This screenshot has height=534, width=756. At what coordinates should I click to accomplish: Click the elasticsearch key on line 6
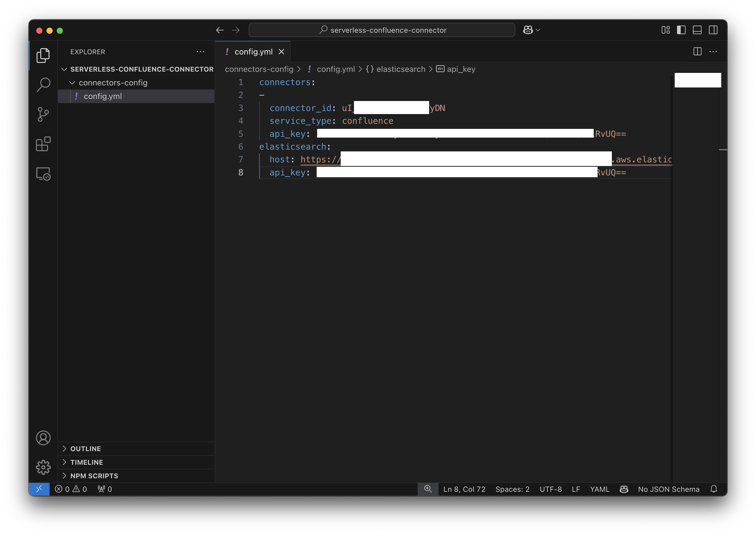292,146
